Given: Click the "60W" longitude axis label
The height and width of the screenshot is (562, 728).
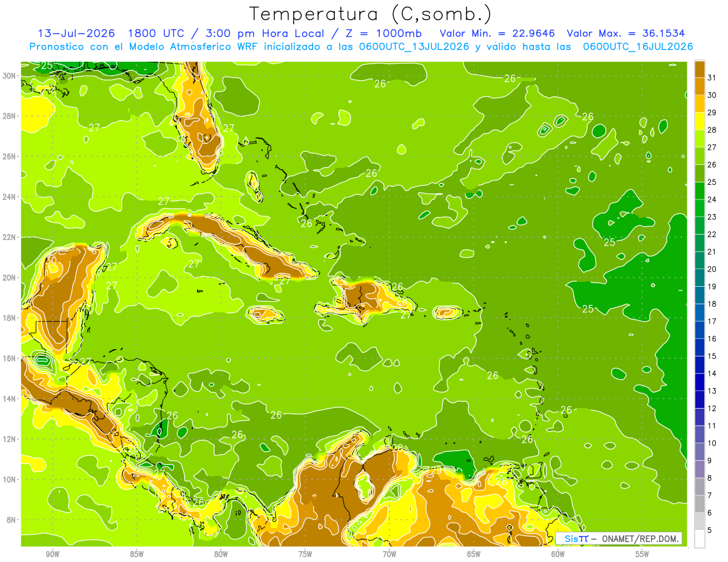Looking at the screenshot, I should [x=558, y=554].
